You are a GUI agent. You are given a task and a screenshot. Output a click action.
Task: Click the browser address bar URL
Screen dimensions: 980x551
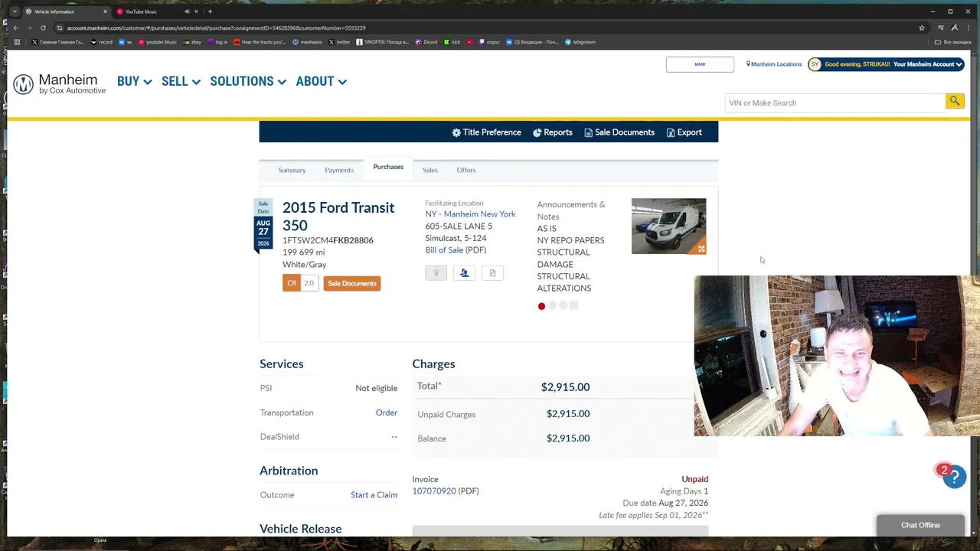pos(216,28)
